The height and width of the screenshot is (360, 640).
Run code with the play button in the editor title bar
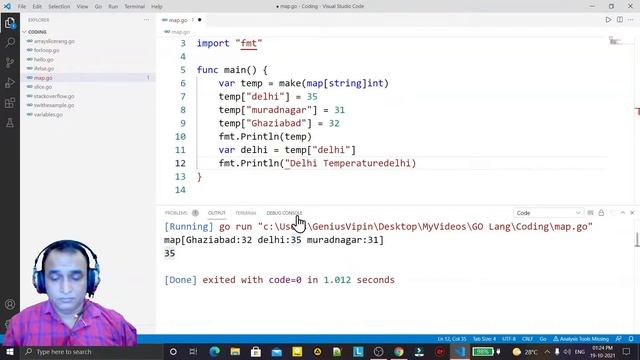coord(608,20)
